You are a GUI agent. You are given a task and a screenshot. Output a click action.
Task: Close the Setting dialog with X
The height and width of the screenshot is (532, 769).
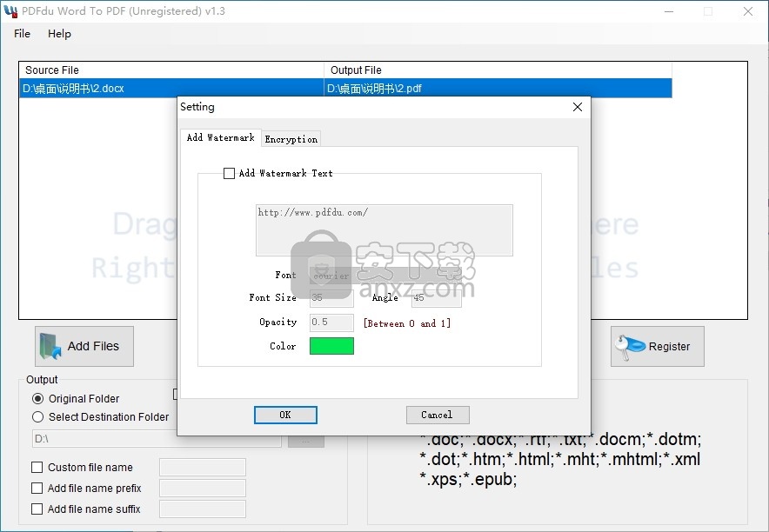[578, 107]
